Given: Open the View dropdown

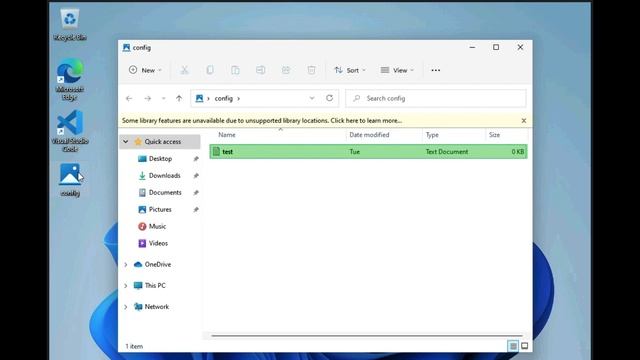Looking at the screenshot, I should click(397, 70).
